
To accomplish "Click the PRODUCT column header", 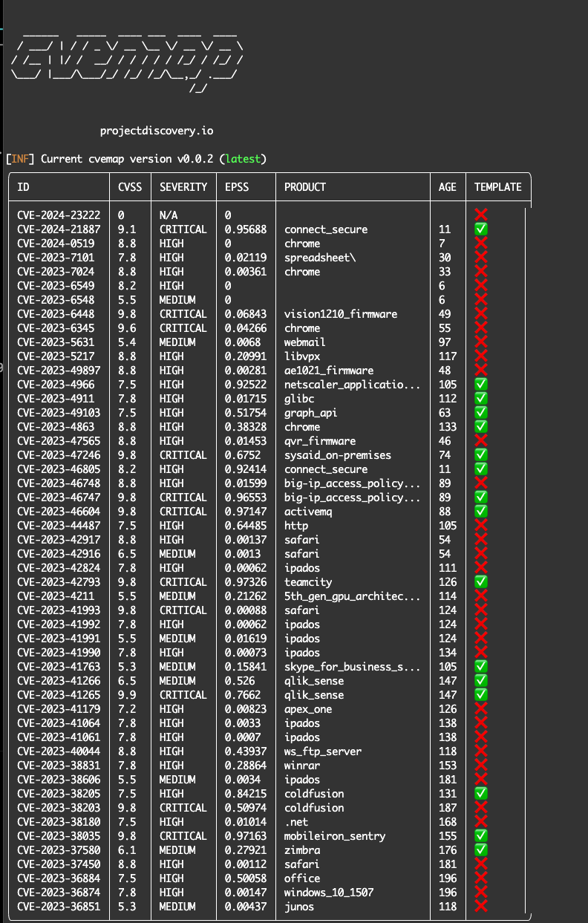I will tap(305, 187).
